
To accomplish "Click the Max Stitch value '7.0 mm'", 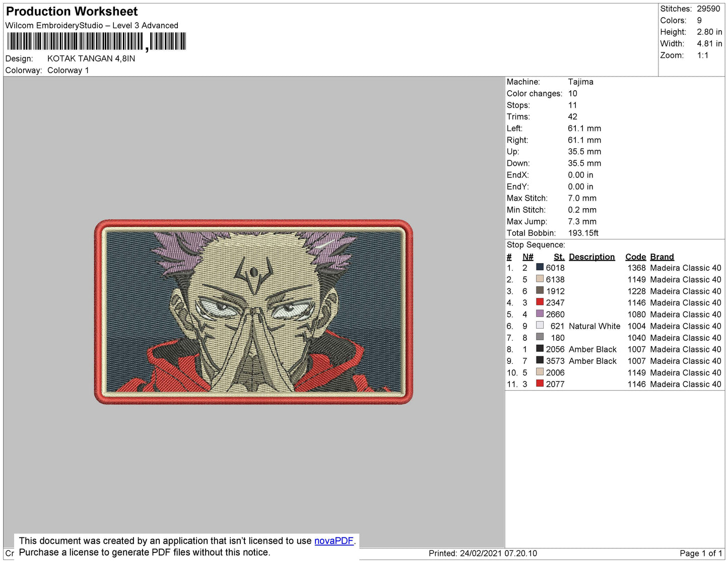I will click(x=582, y=199).
